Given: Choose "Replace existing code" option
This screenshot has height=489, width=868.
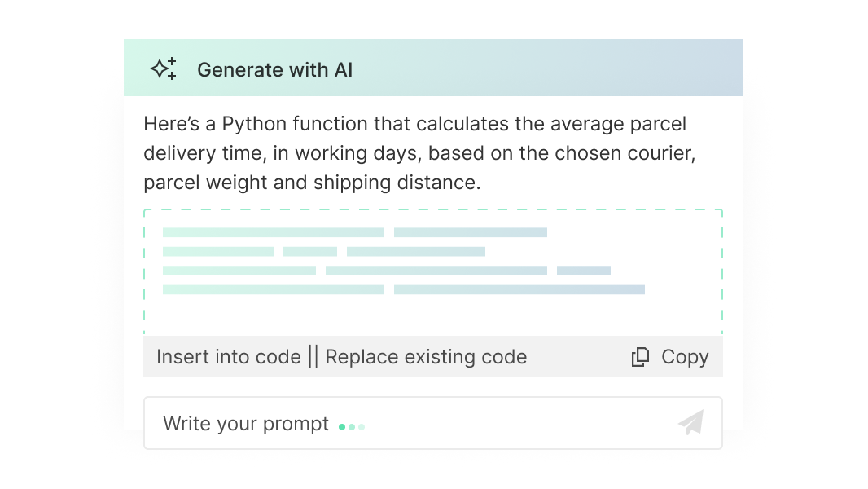Looking at the screenshot, I should 426,357.
